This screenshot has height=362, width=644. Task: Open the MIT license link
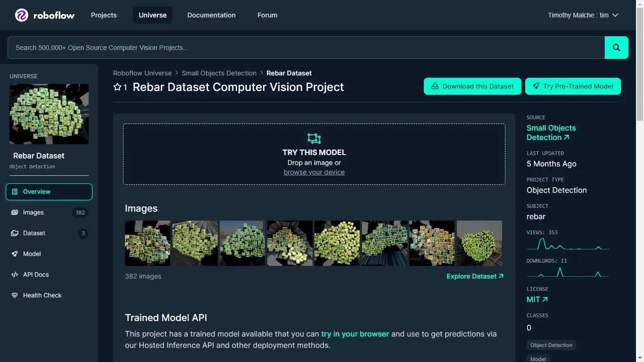click(x=537, y=299)
